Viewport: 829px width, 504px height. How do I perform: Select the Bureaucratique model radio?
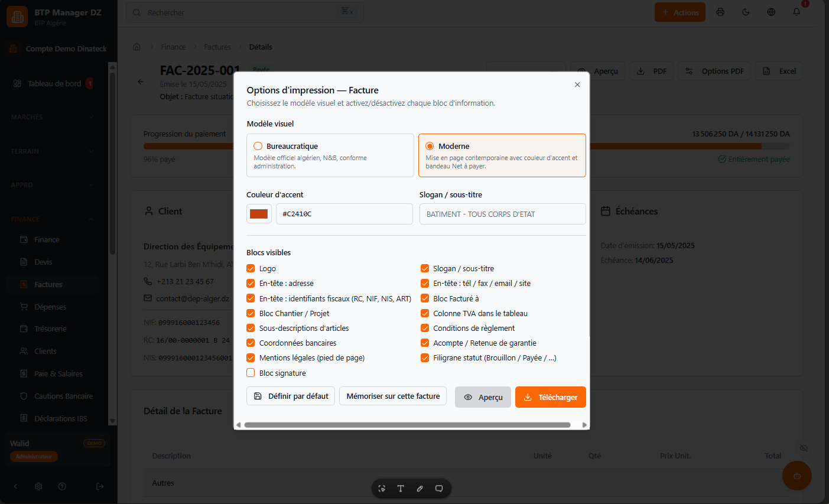[258, 146]
